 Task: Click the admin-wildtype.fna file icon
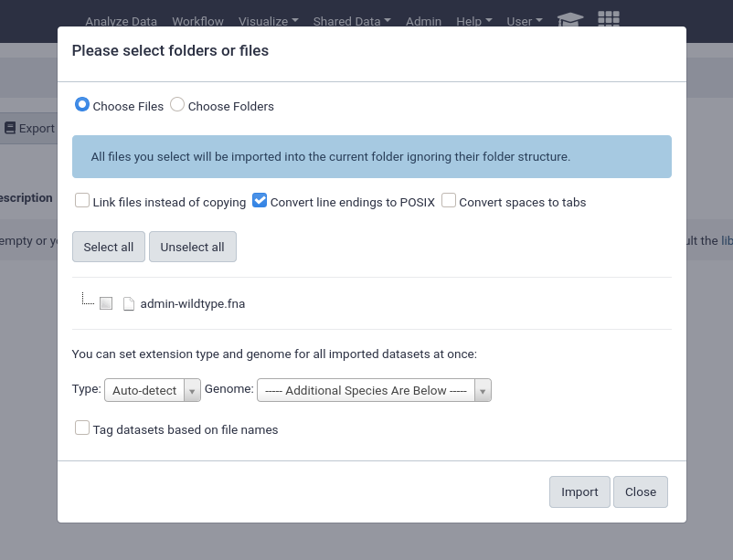[129, 304]
